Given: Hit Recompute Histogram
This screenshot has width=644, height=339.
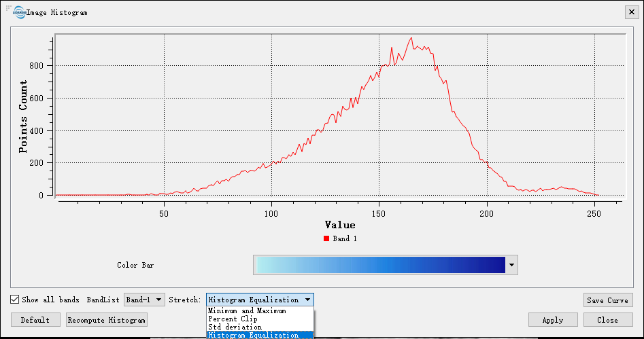Looking at the screenshot, I should point(107,320).
